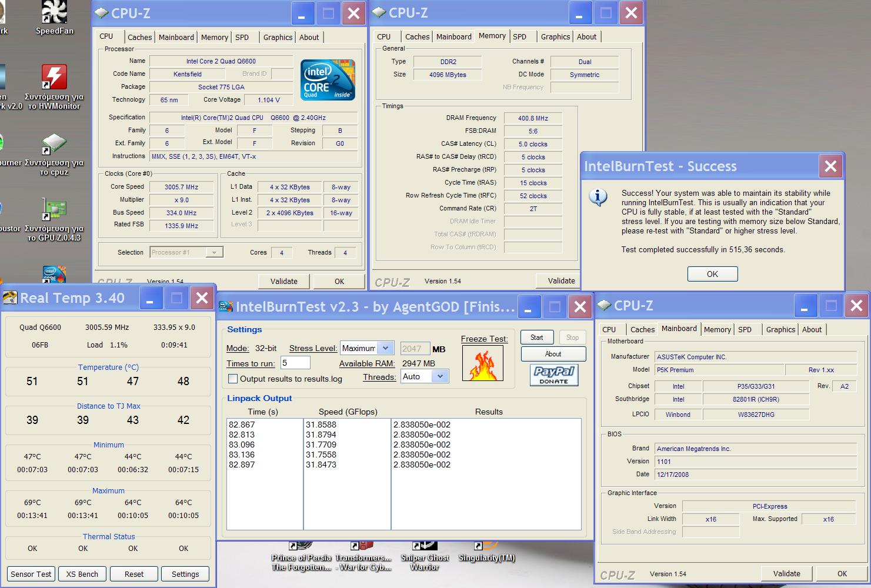Open Memory tab in Mainboard CPU-Z window
Image resolution: width=871 pixels, height=588 pixels.
pyautogui.click(x=718, y=329)
